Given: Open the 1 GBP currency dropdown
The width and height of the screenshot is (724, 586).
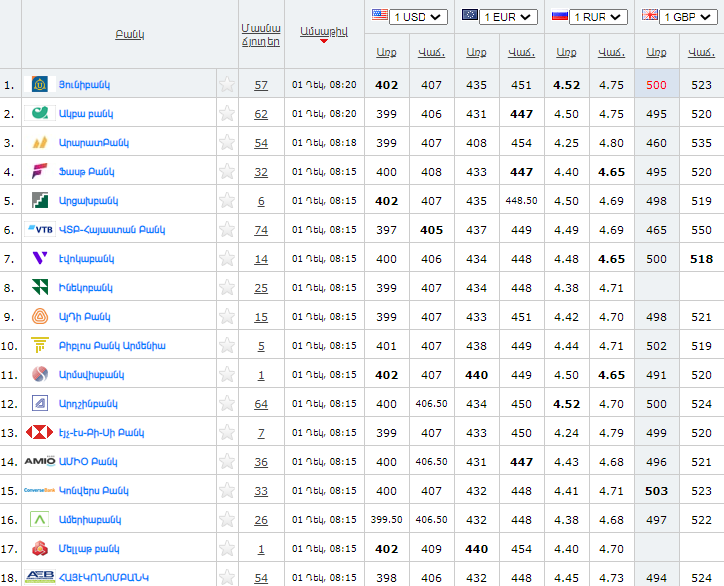Looking at the screenshot, I should 688,17.
